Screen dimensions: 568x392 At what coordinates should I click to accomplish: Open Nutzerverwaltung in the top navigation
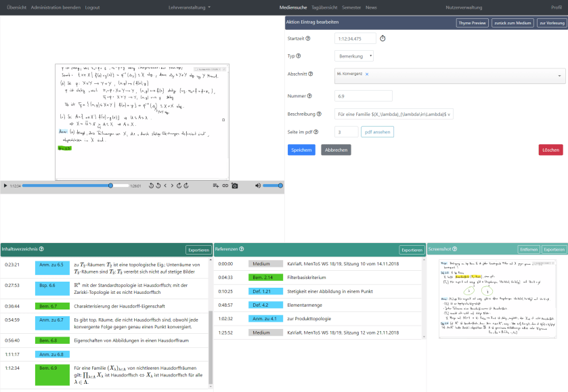click(x=463, y=7)
